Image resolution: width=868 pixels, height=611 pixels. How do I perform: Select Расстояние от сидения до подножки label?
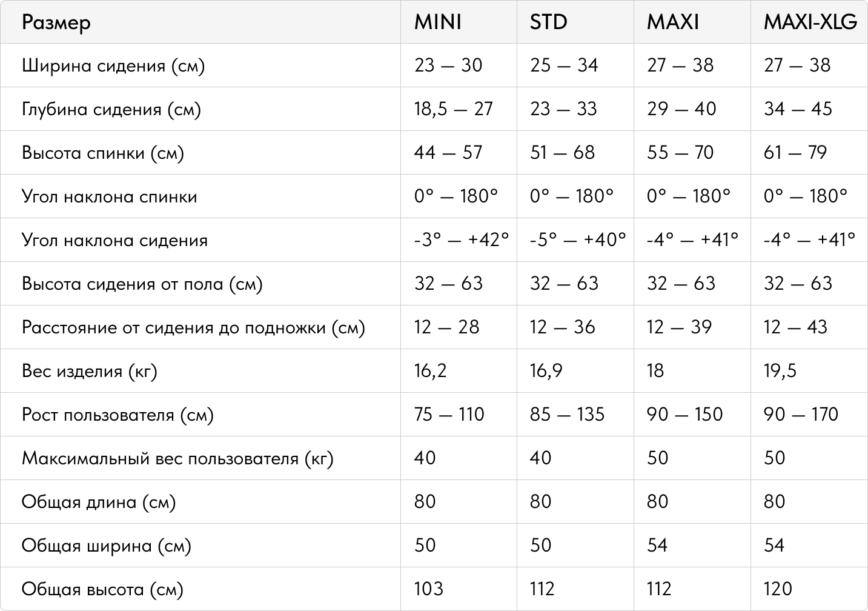click(x=193, y=327)
